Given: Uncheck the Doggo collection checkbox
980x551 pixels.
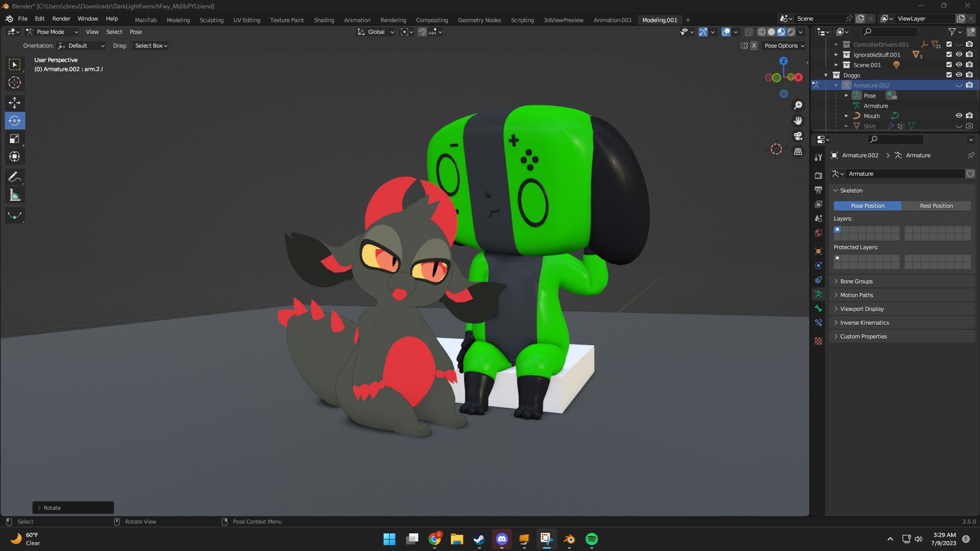Looking at the screenshot, I should click(949, 75).
